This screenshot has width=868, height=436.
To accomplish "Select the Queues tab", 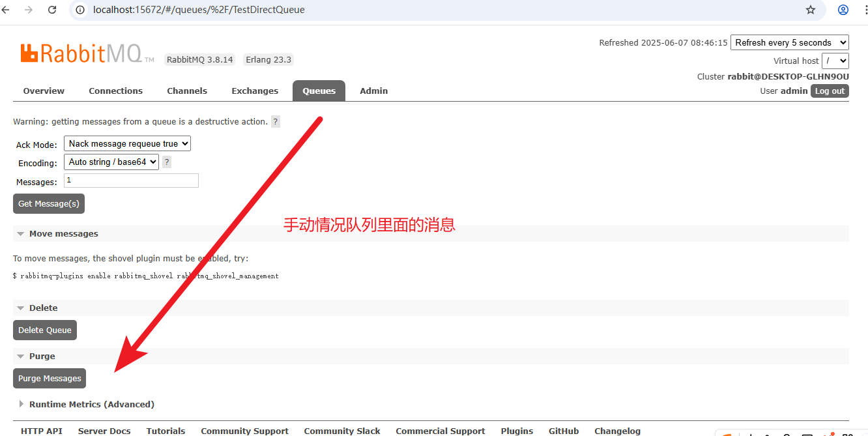I will (319, 91).
